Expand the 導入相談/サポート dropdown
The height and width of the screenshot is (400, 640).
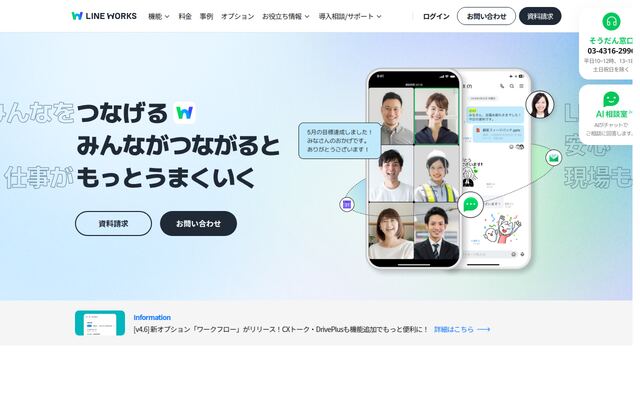pyautogui.click(x=350, y=16)
